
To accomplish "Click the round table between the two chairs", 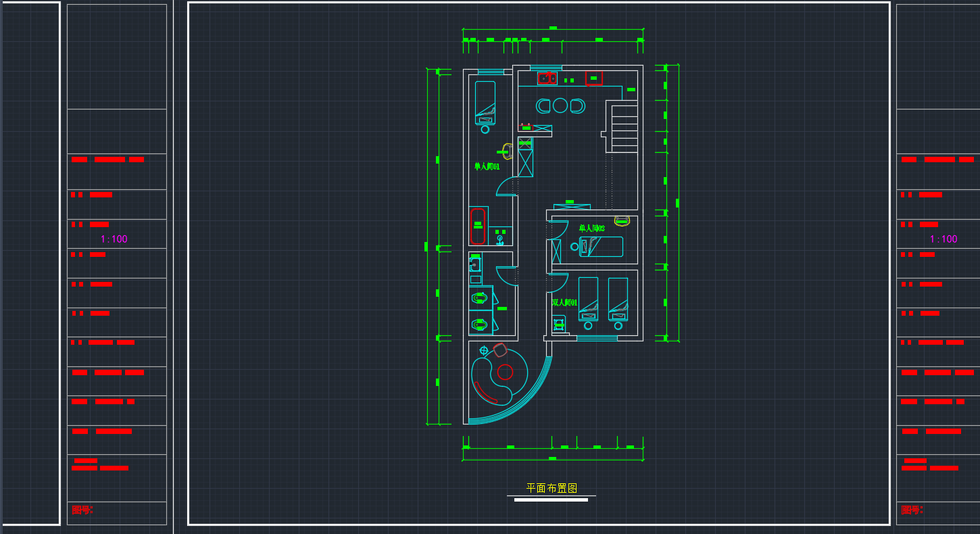I will 560,105.
